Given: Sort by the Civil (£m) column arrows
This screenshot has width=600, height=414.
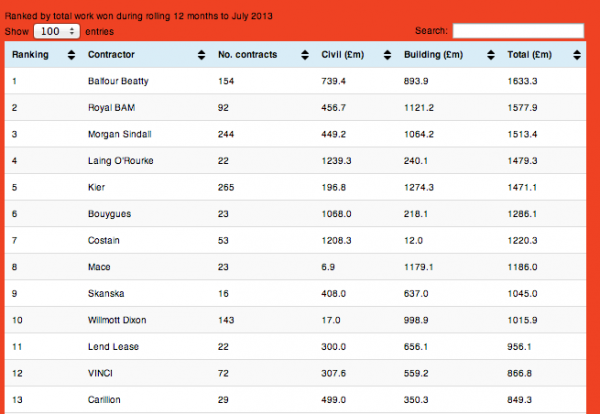Looking at the screenshot, I should (387, 55).
